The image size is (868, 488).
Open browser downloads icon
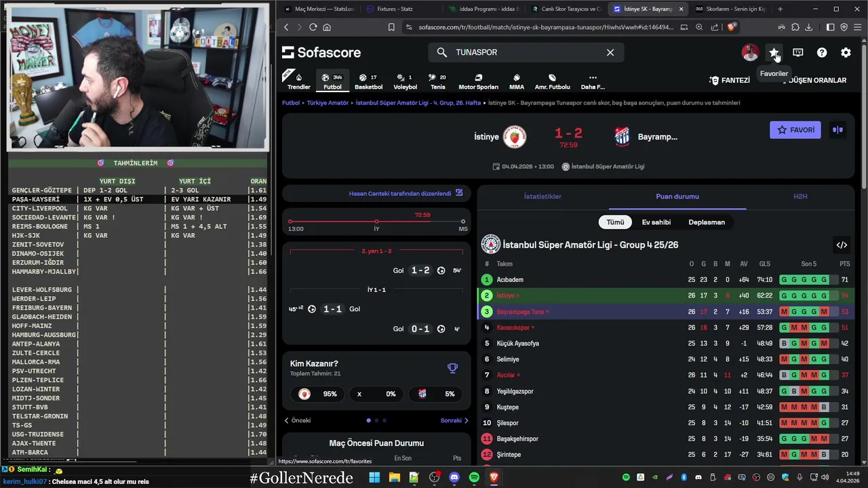pos(808,27)
